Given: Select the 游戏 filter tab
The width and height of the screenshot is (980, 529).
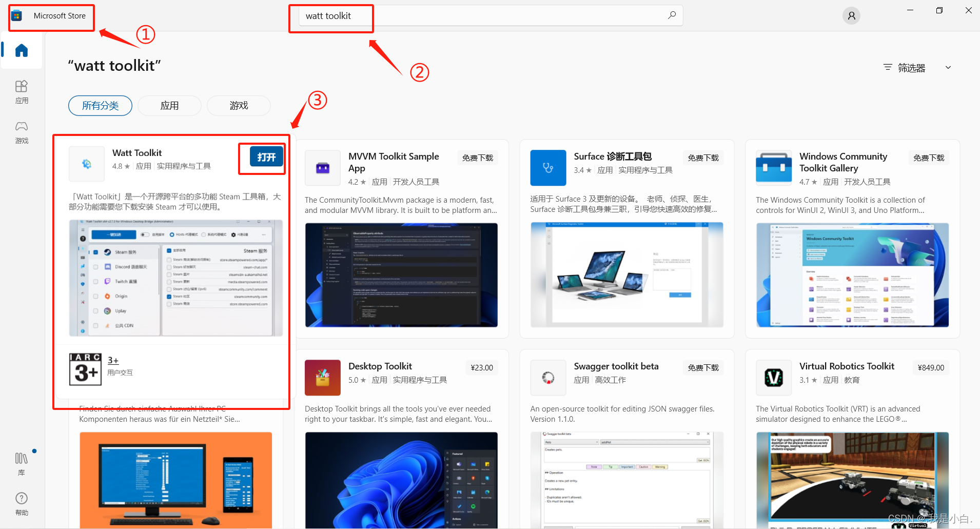Looking at the screenshot, I should coord(239,106).
